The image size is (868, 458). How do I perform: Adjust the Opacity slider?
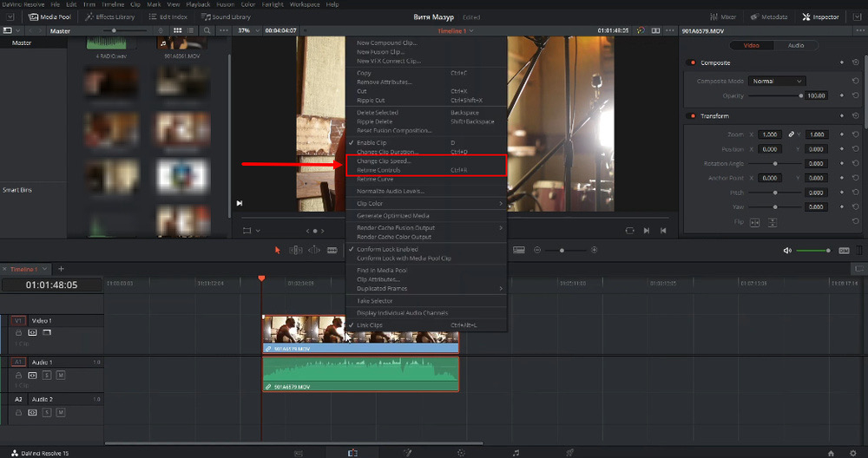[774, 95]
